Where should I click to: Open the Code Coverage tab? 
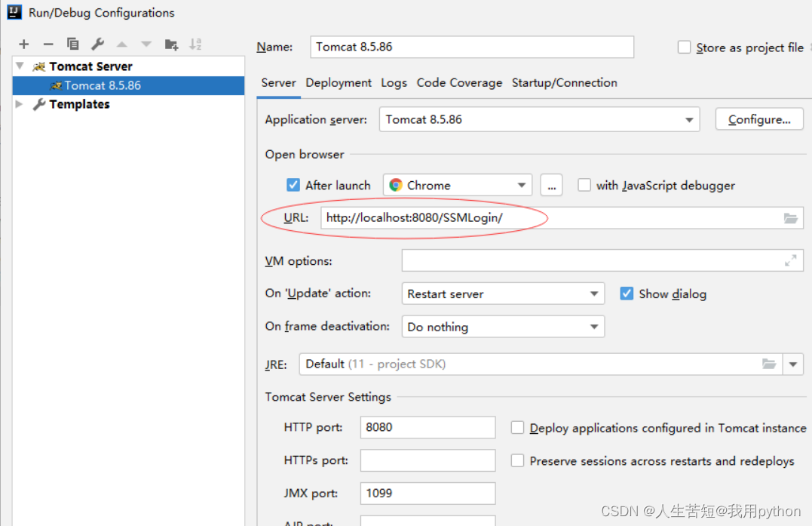pyautogui.click(x=459, y=83)
